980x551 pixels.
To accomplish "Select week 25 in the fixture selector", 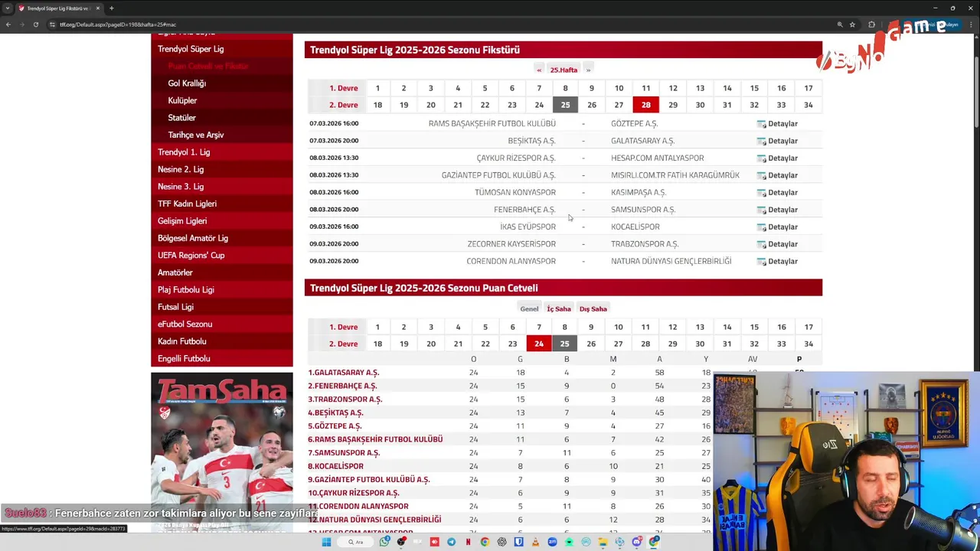I will tap(565, 105).
